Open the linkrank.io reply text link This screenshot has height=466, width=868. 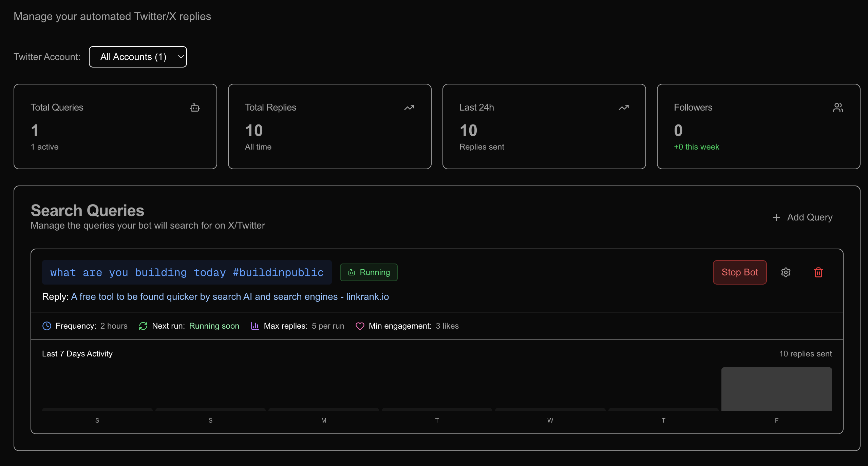[x=230, y=297]
